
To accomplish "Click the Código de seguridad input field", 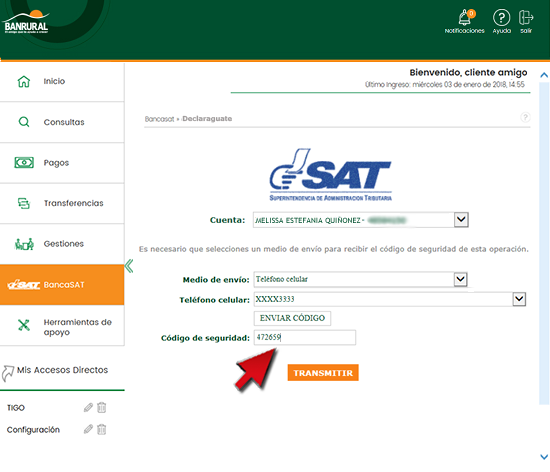I will click(305, 337).
